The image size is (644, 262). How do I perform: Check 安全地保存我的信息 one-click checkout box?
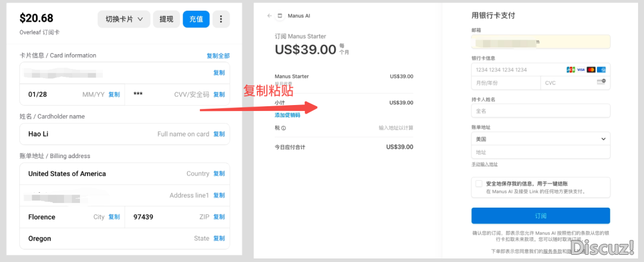point(478,183)
